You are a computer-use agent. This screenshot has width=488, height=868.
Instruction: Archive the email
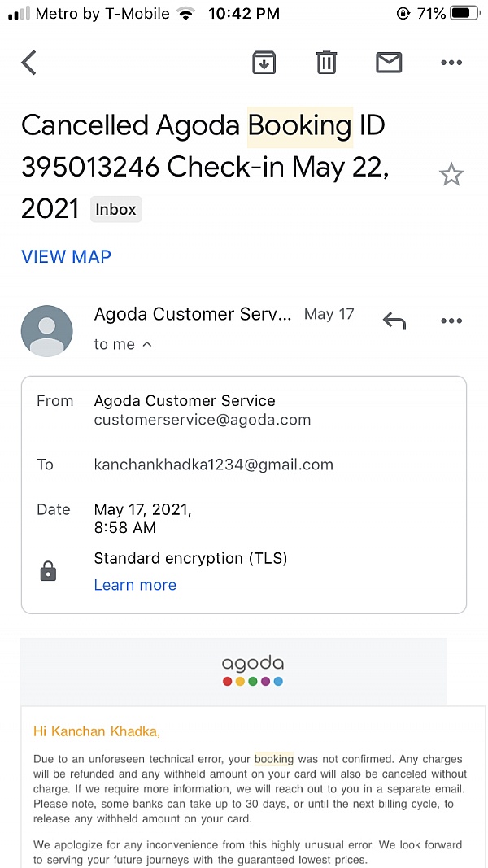click(264, 62)
